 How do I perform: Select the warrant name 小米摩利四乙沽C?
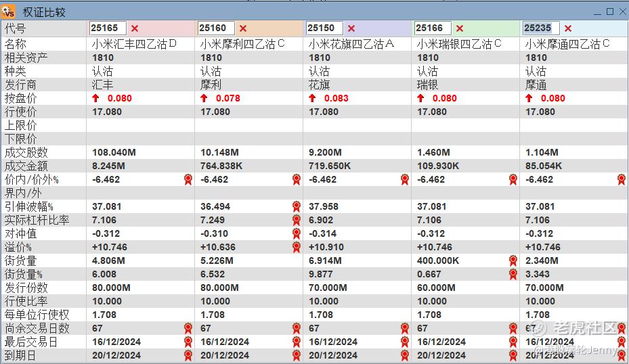click(242, 44)
